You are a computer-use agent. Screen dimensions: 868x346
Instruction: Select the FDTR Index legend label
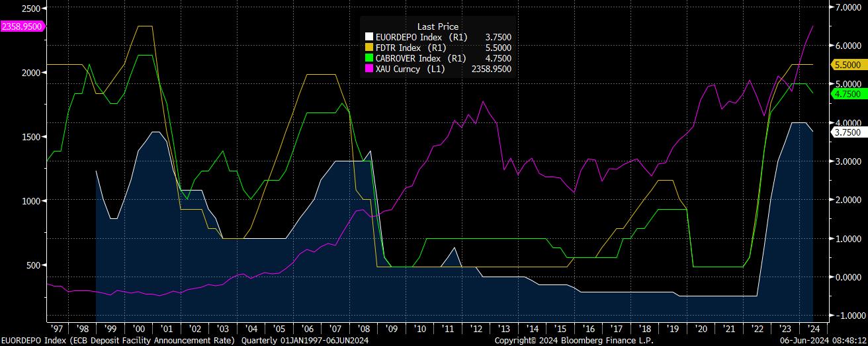pyautogui.click(x=402, y=48)
